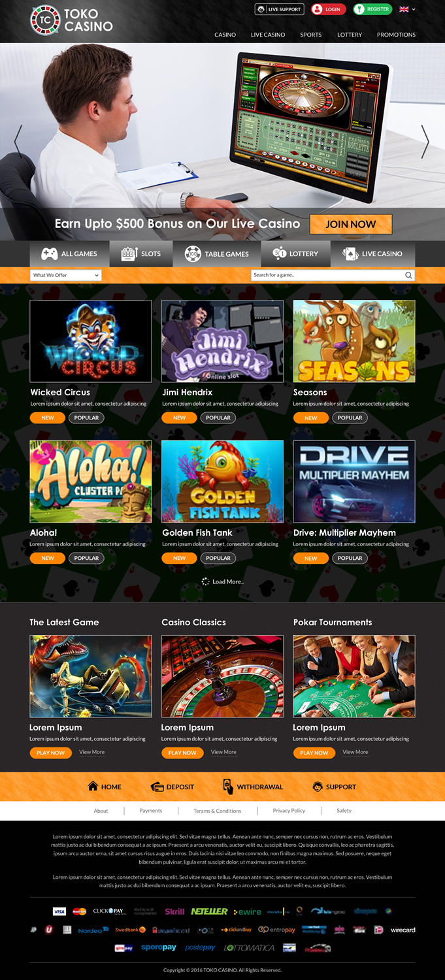445x980 pixels.
Task: Click the Search for a game field
Action: tap(333, 275)
